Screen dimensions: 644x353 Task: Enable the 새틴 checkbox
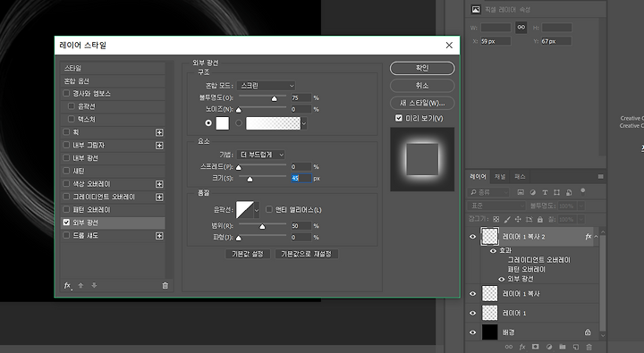(x=66, y=171)
